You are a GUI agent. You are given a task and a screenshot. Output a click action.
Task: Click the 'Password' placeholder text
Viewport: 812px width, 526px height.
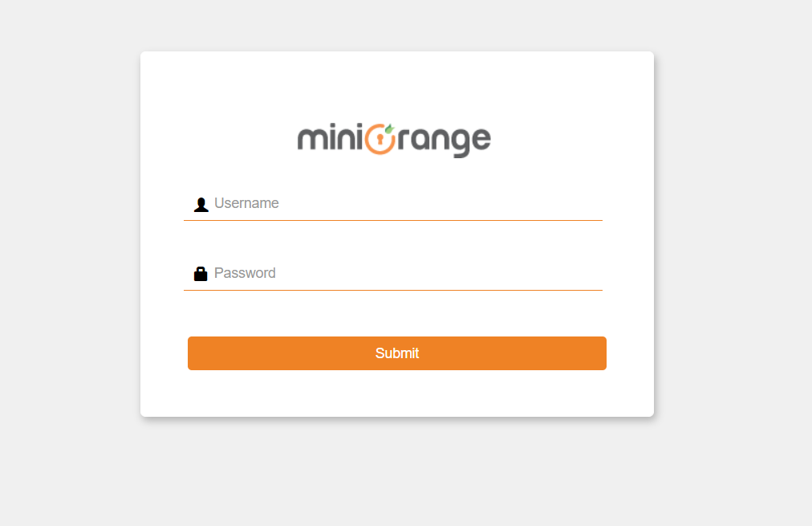tap(245, 273)
